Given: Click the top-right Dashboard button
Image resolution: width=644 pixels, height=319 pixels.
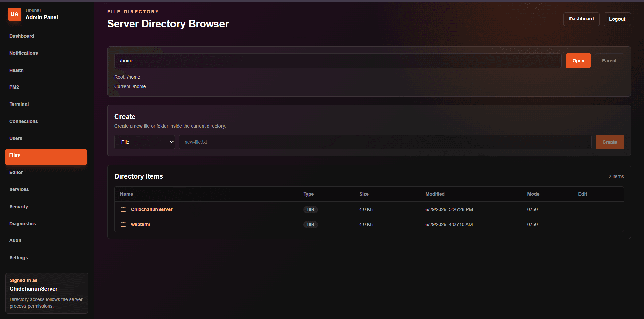Looking at the screenshot, I should point(581,19).
